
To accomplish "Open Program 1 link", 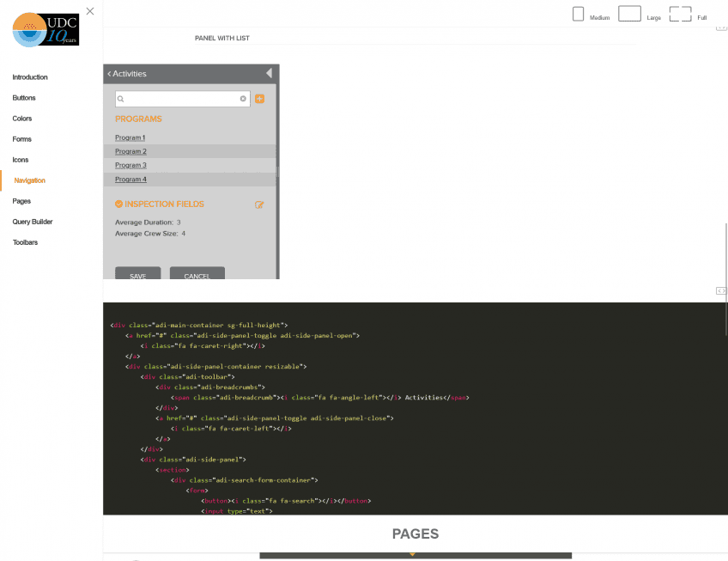I will pos(130,137).
